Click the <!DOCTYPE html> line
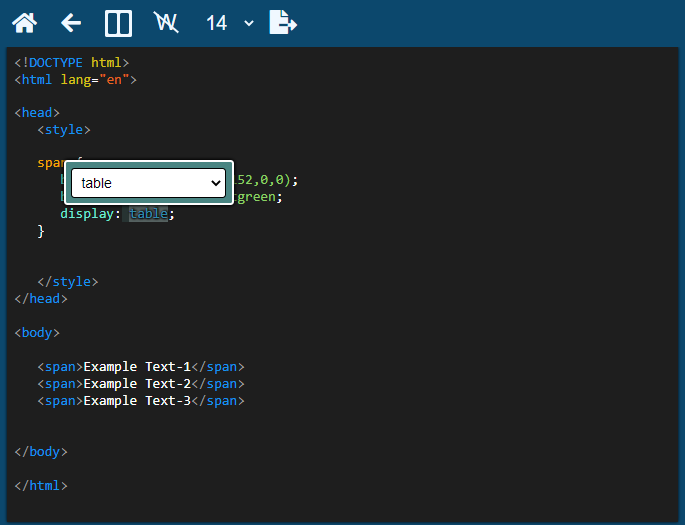The width and height of the screenshot is (685, 525). click(x=72, y=62)
